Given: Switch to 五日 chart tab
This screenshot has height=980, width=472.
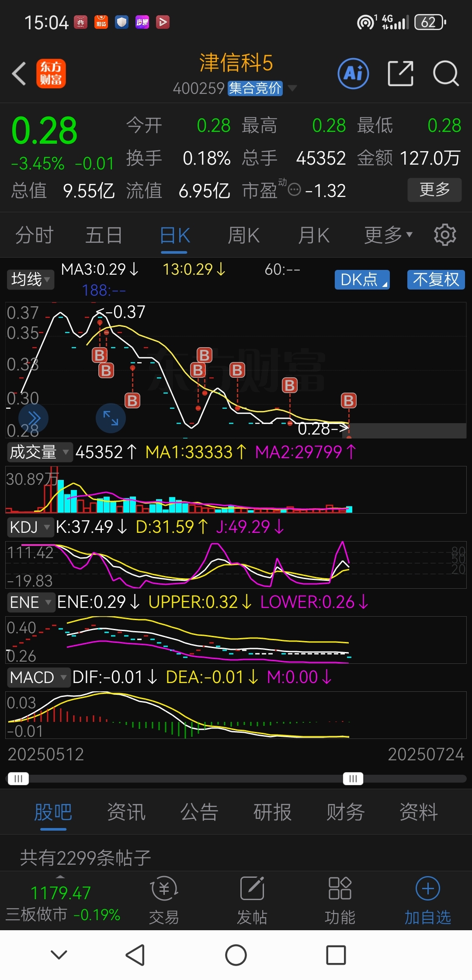Looking at the screenshot, I should 104,235.
